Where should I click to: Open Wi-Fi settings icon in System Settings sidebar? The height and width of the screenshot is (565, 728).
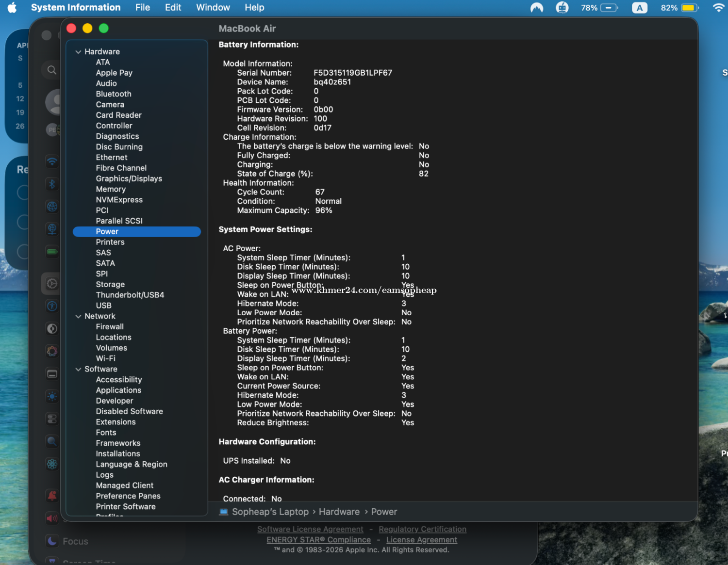(52, 161)
